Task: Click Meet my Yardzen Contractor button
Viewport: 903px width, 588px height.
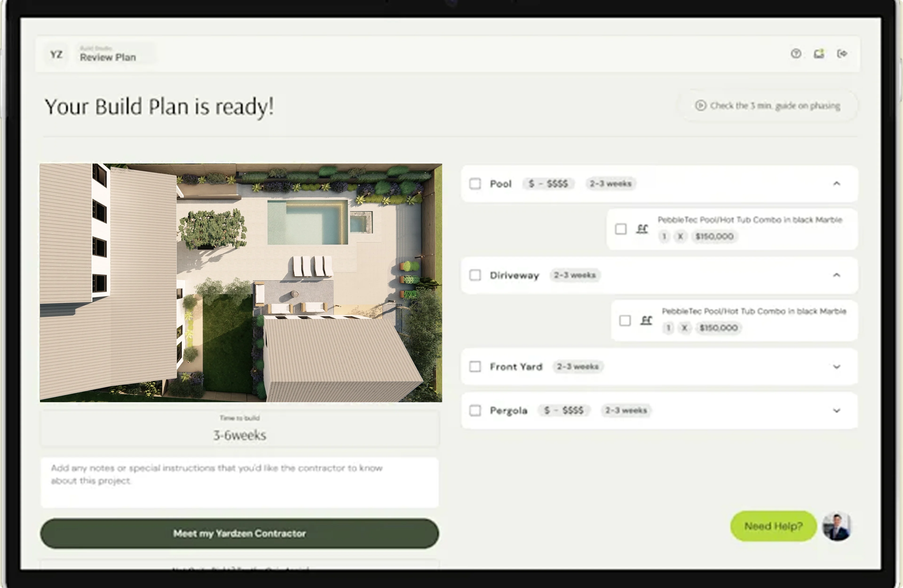Action: click(239, 533)
